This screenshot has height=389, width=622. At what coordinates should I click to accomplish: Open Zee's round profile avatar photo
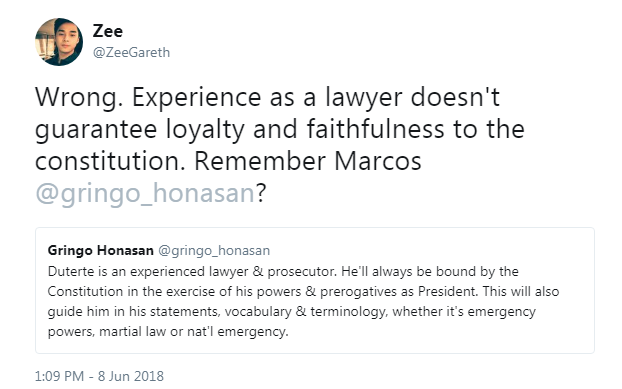click(59, 42)
